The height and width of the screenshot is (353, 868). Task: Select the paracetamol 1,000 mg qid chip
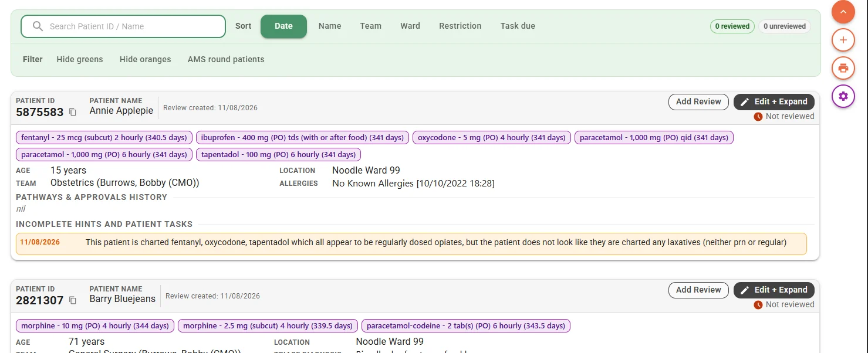(x=654, y=138)
